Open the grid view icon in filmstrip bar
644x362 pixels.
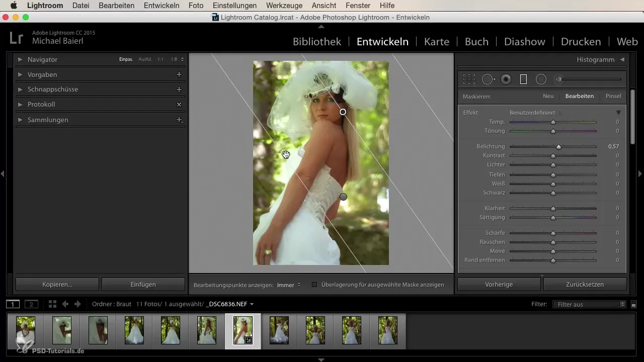tap(52, 304)
